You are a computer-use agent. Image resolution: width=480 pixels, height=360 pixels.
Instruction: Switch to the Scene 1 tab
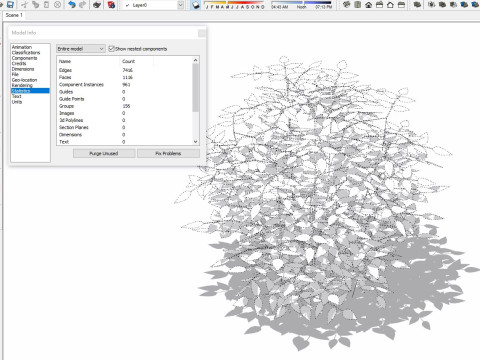(x=14, y=15)
